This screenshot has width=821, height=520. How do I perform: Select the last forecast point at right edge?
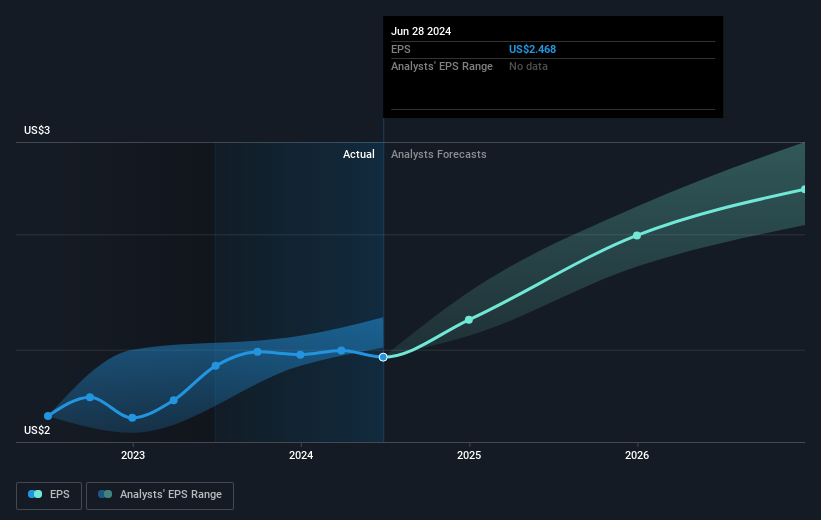[804, 190]
